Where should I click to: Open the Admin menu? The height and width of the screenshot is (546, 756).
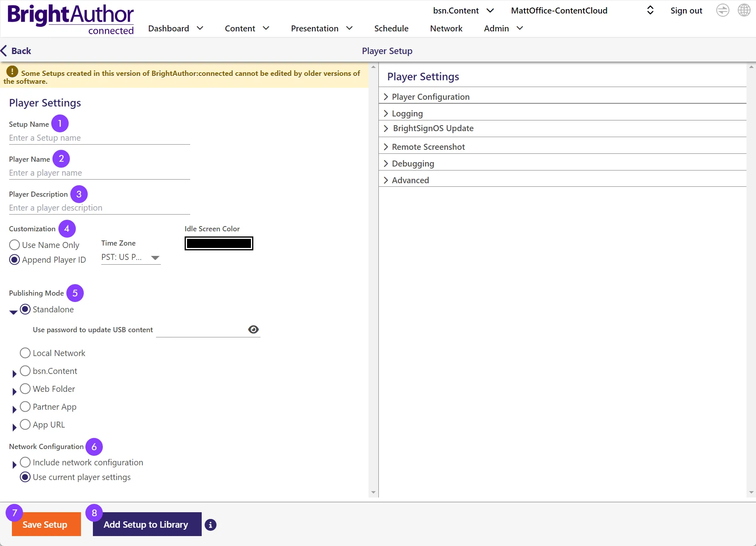pyautogui.click(x=503, y=28)
